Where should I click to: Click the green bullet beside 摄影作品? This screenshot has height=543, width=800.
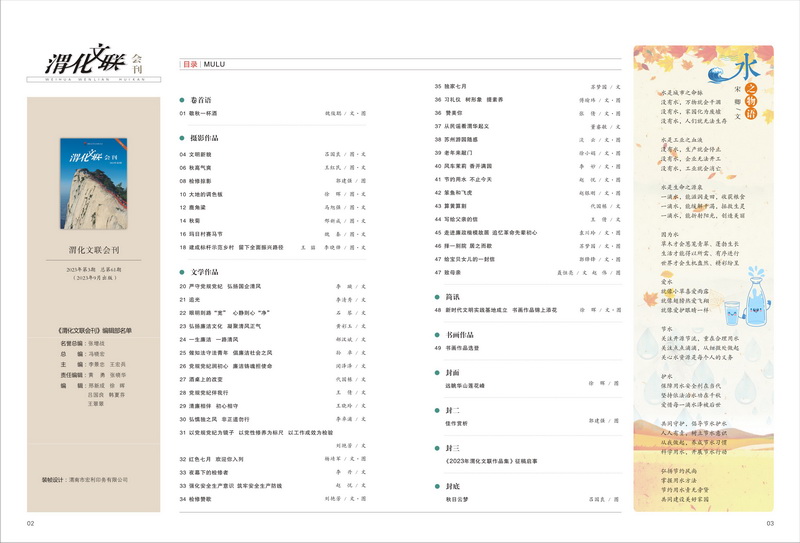tap(182, 138)
